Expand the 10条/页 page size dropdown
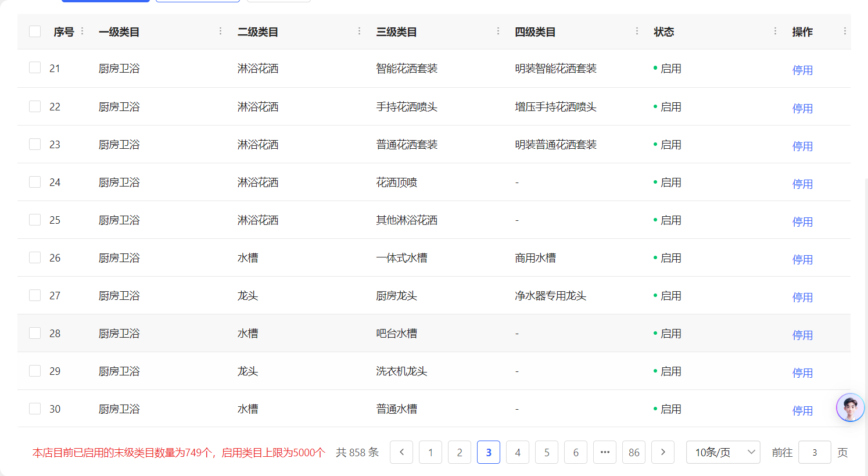The image size is (868, 476). [x=723, y=452]
